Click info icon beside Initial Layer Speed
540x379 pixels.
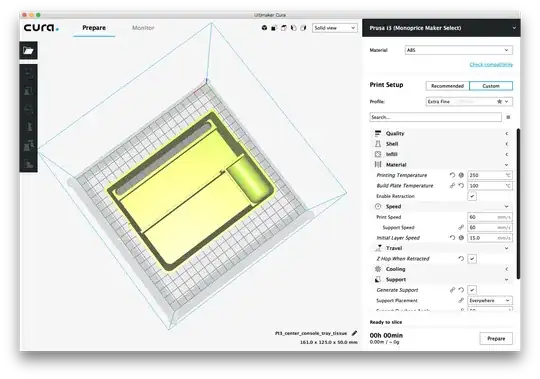[461, 238]
